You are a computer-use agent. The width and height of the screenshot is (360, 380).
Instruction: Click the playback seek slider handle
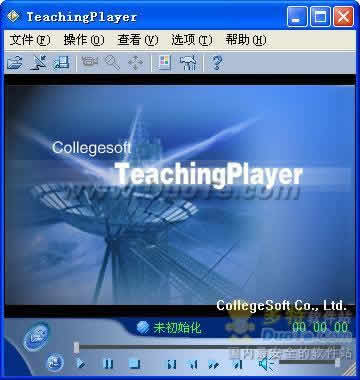click(x=77, y=347)
